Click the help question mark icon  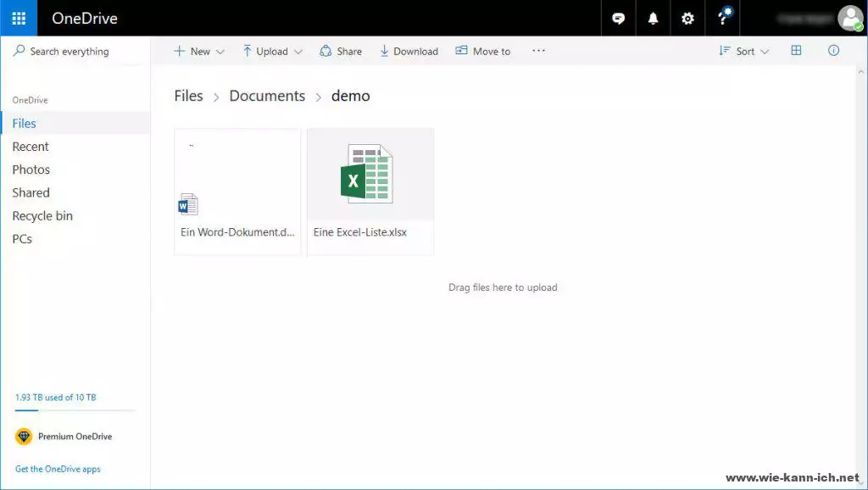[x=722, y=19]
